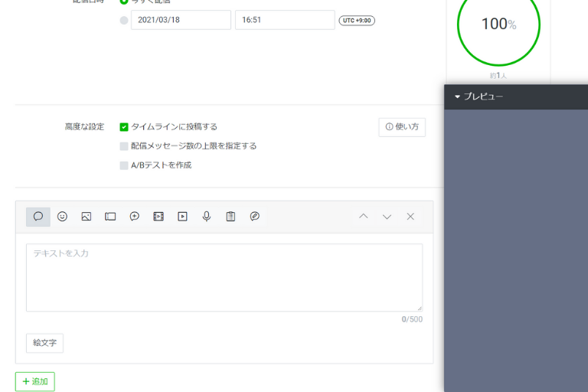
Task: Click the UTC +9:00 timezone badge
Action: click(357, 20)
